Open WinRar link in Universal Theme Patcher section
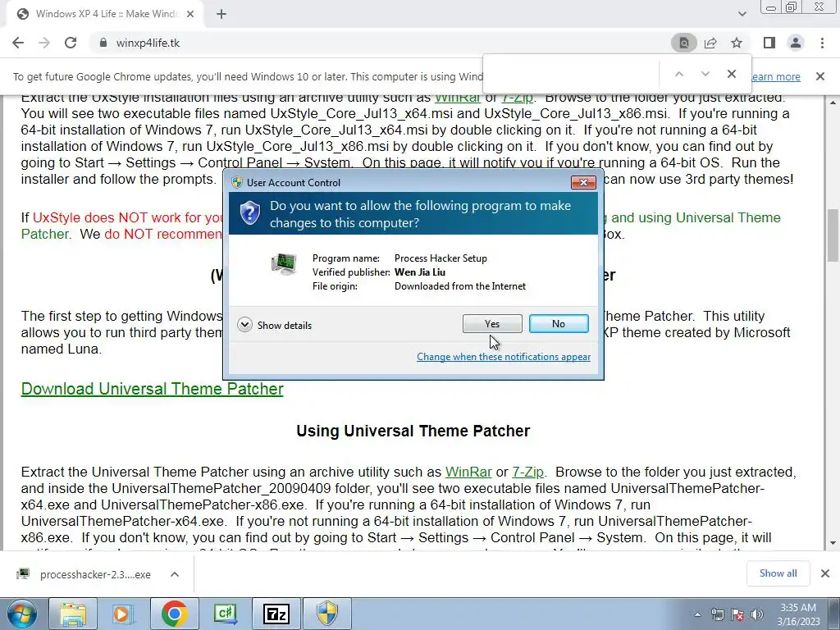The height and width of the screenshot is (630, 840). click(x=468, y=472)
